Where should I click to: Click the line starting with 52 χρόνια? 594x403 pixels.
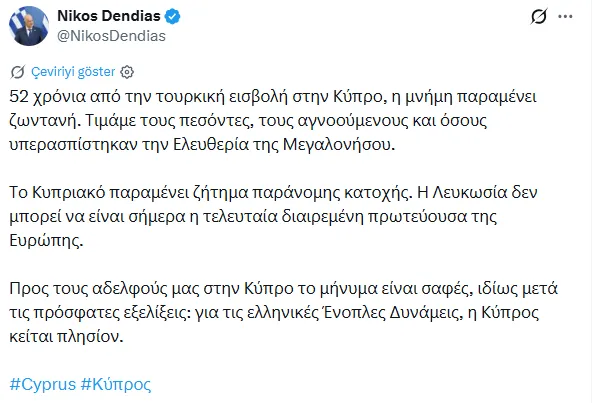pos(273,97)
